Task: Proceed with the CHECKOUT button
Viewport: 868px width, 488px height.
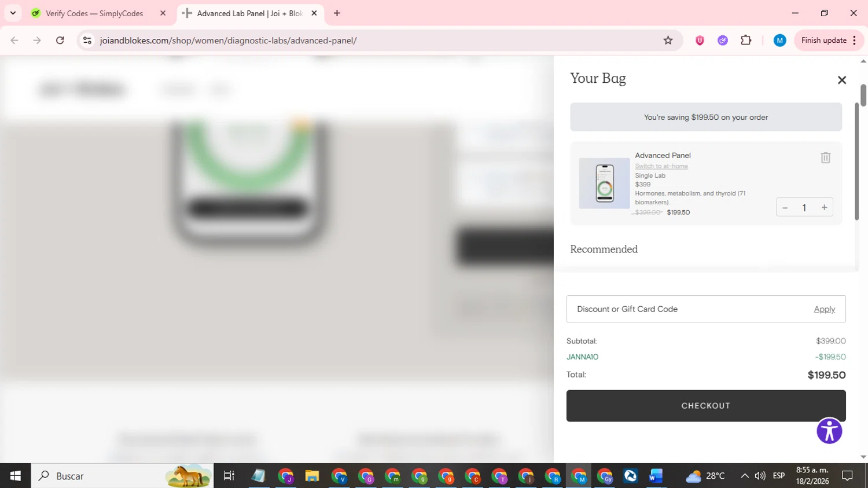Action: click(706, 406)
